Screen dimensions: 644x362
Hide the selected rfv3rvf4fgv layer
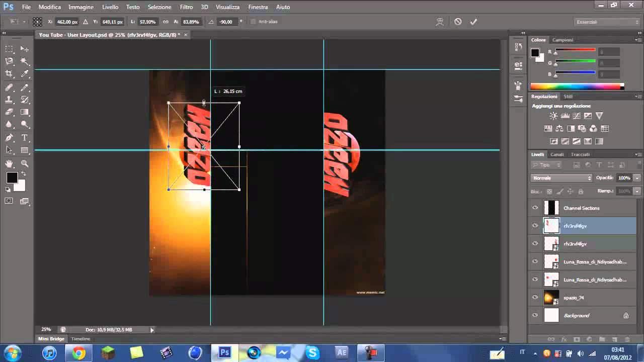[535, 226]
